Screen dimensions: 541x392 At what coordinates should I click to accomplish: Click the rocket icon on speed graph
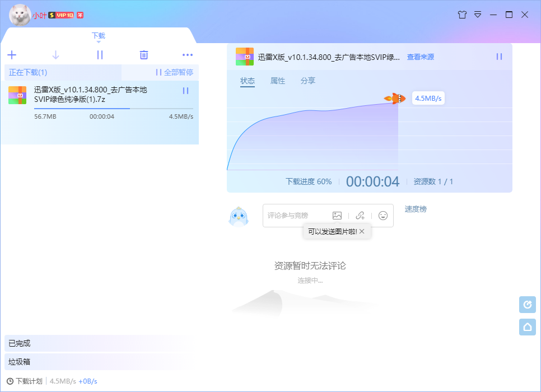[x=395, y=99]
